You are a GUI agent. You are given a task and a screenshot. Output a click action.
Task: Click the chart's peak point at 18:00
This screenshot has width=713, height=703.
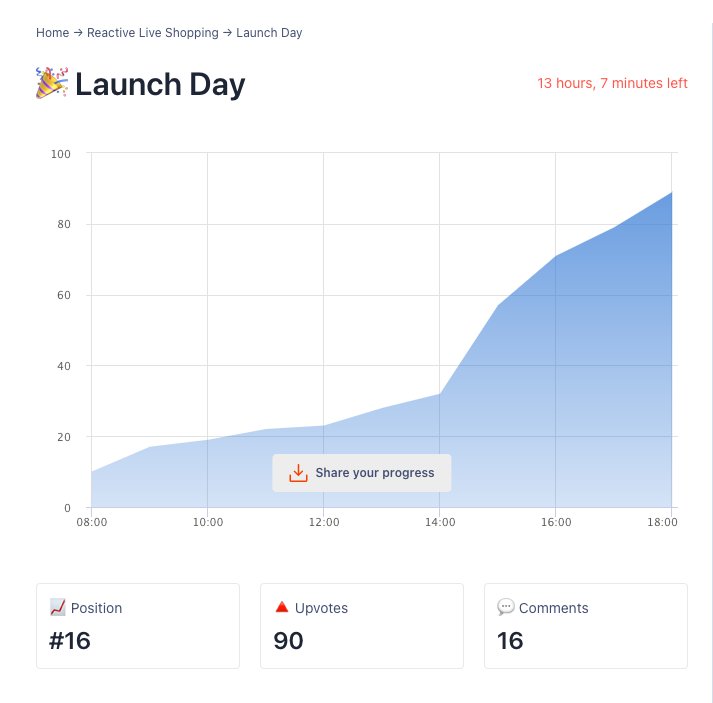coord(671,192)
